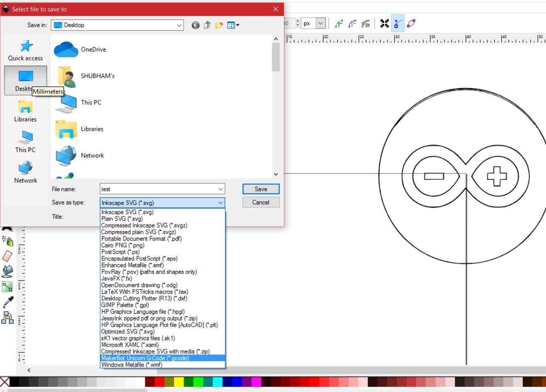Toggle show transformation handles for nodes
The image size is (546, 392).
[384, 24]
